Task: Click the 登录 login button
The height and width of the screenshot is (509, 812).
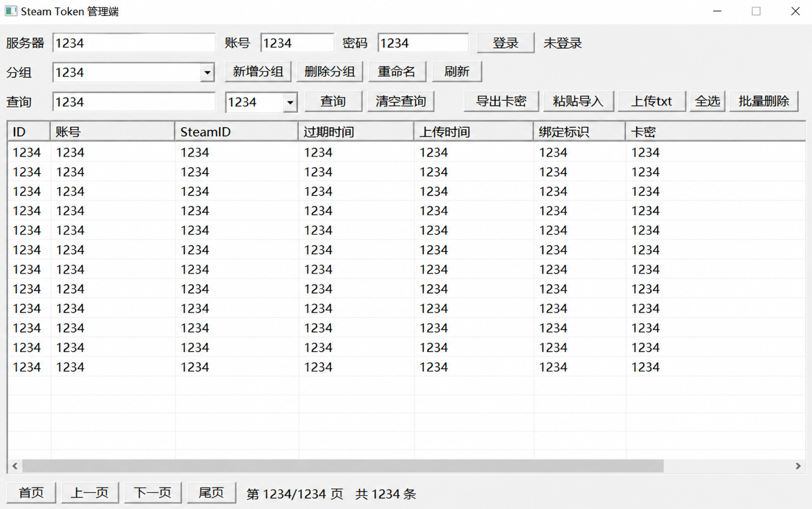Action: 505,43
